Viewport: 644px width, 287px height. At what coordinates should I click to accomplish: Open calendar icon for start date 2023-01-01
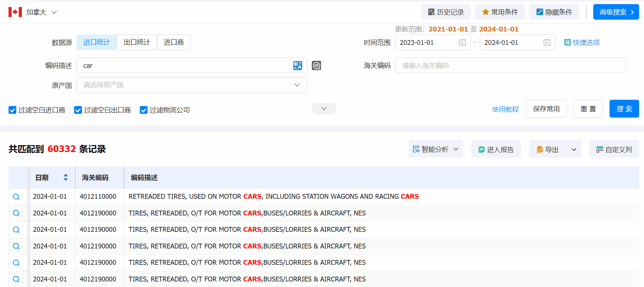coord(462,43)
